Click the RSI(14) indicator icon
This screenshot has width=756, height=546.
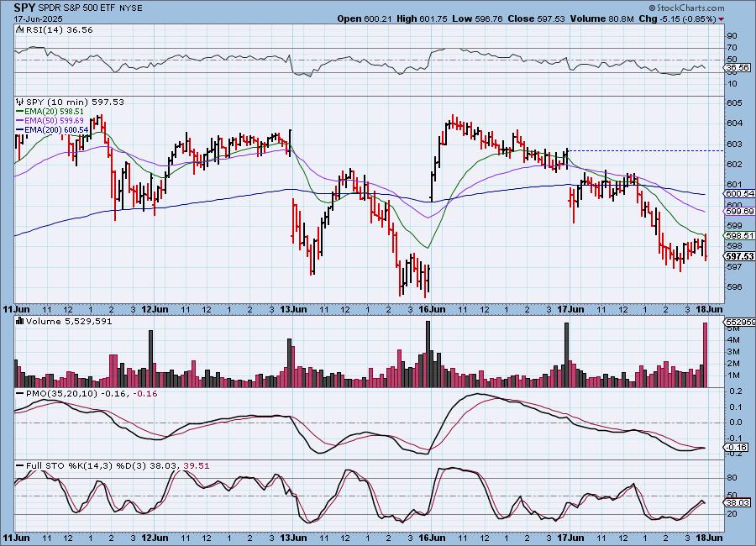tap(20, 30)
